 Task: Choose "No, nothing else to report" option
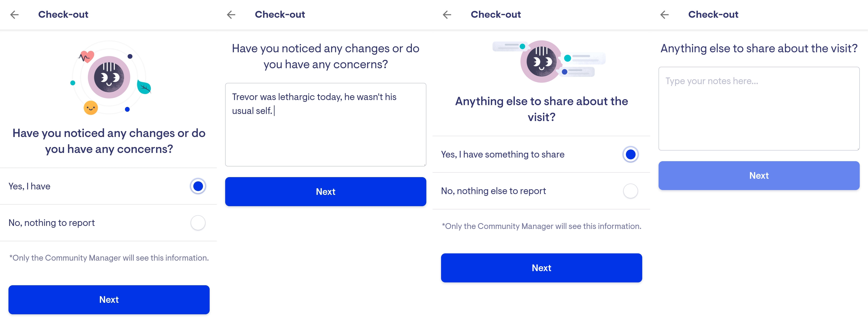(x=631, y=191)
